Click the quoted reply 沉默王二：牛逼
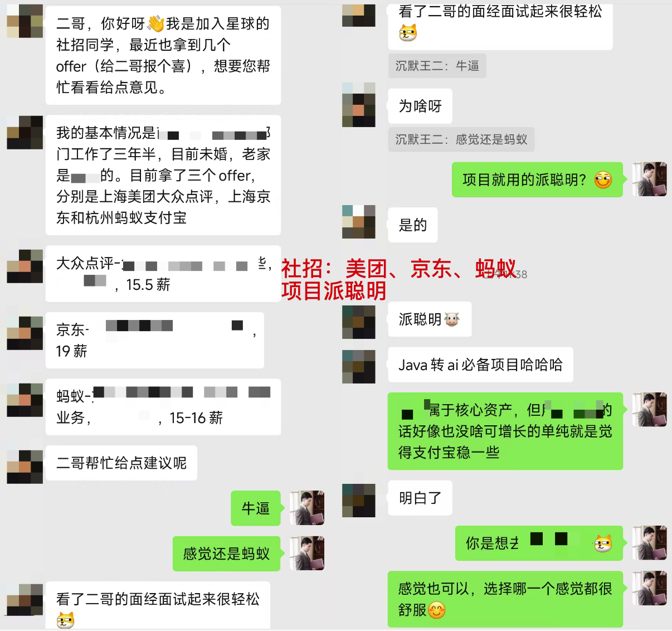The height and width of the screenshot is (631, 672). (437, 66)
